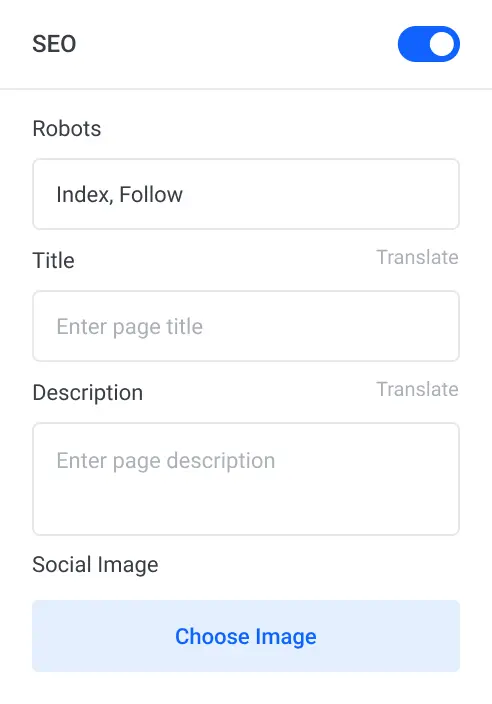Image resolution: width=492 pixels, height=704 pixels.
Task: Select the Index, Follow robots value
Action: pos(119,195)
